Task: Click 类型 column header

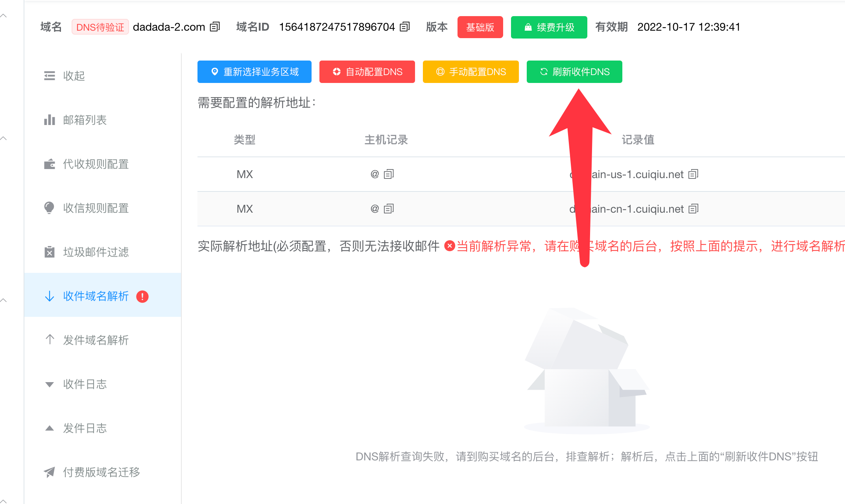Action: 245,140
